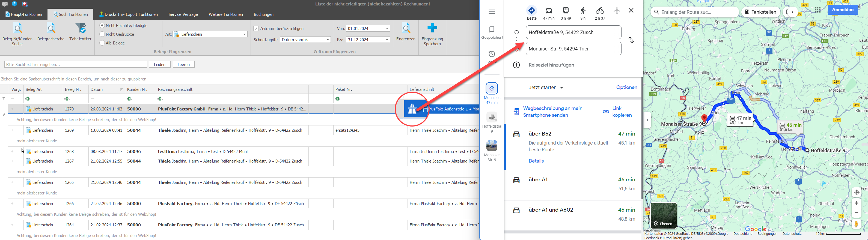Viewport: 868px width, 240px height.
Task: Send Wegbeschreibung an mein Smartphone
Action: coord(548,112)
